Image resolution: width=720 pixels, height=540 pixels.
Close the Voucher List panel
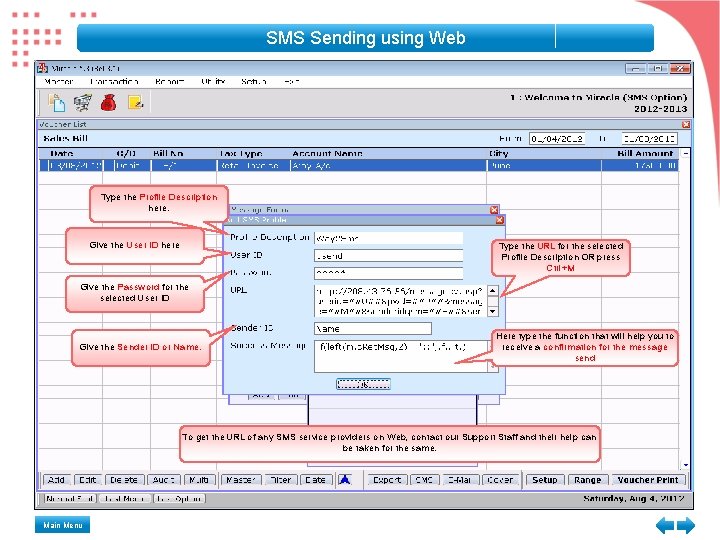click(x=686, y=124)
